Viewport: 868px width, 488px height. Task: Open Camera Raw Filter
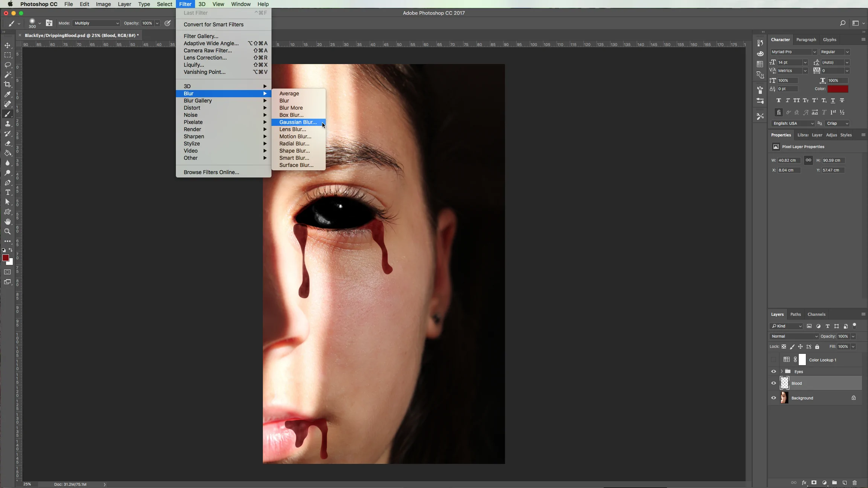pos(224,50)
